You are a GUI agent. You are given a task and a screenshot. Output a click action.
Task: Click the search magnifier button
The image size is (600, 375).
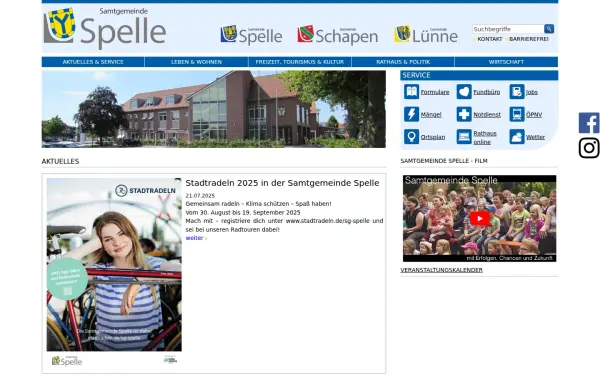click(549, 29)
